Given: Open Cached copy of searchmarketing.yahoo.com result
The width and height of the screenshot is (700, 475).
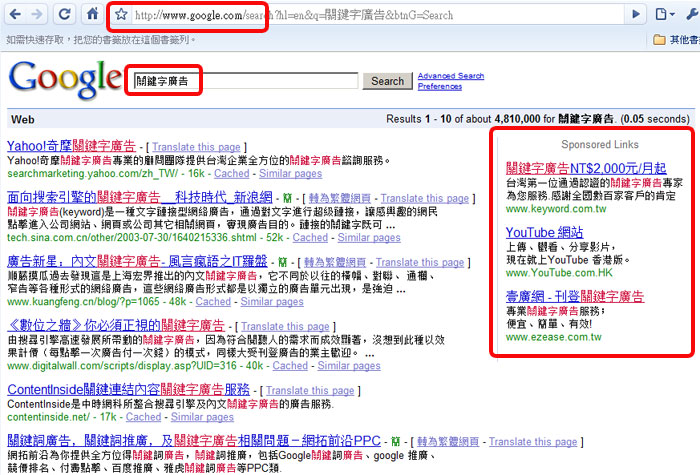Looking at the screenshot, I should [x=231, y=174].
